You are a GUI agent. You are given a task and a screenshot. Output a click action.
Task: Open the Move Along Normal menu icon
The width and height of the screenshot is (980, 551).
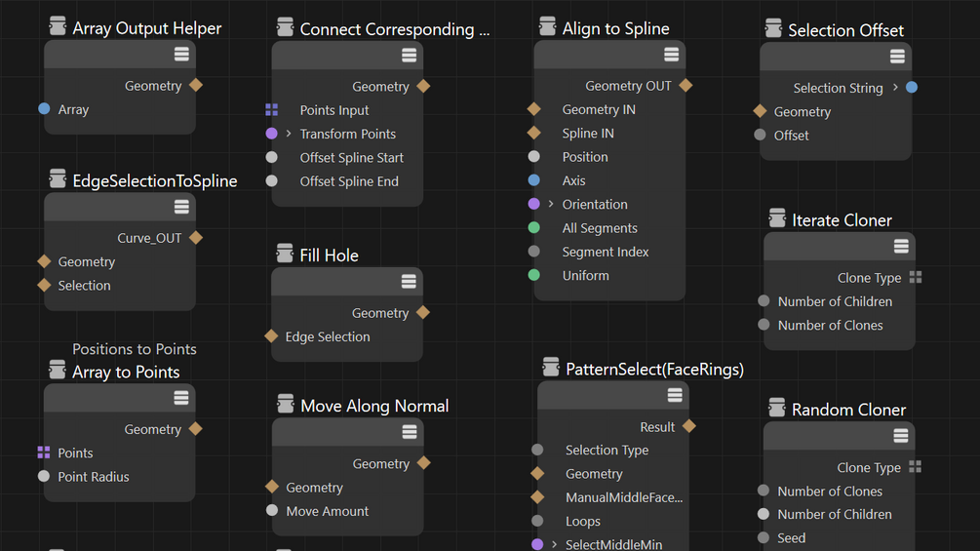point(409,432)
